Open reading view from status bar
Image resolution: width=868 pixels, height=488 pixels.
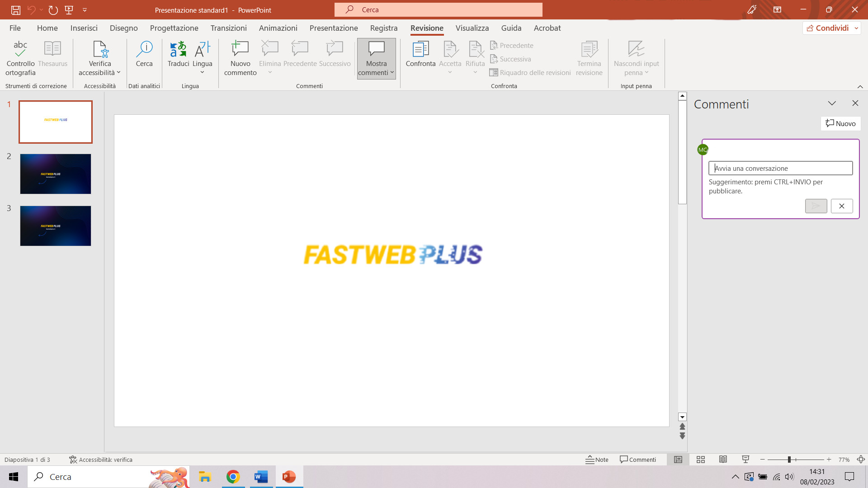click(x=723, y=460)
